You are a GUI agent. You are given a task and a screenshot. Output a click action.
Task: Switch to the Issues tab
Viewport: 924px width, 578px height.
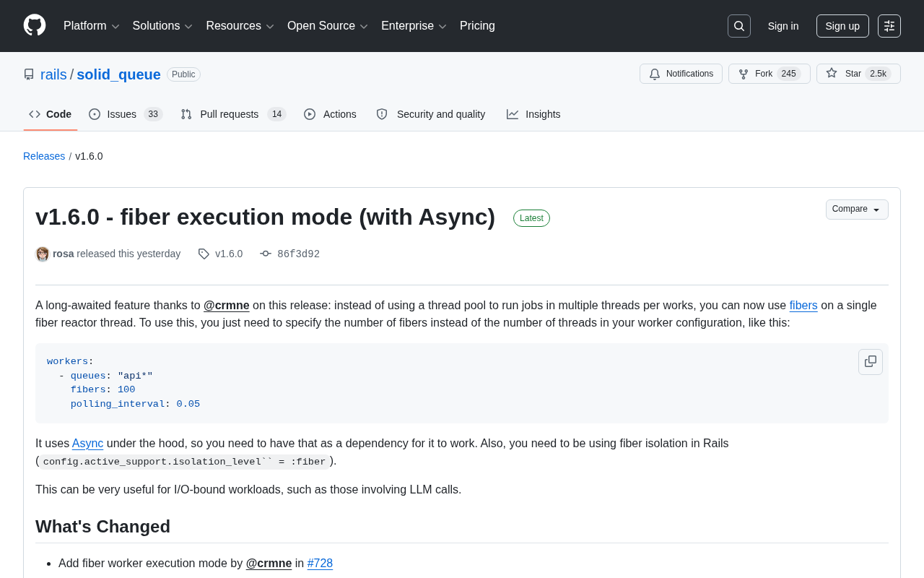pyautogui.click(x=126, y=114)
